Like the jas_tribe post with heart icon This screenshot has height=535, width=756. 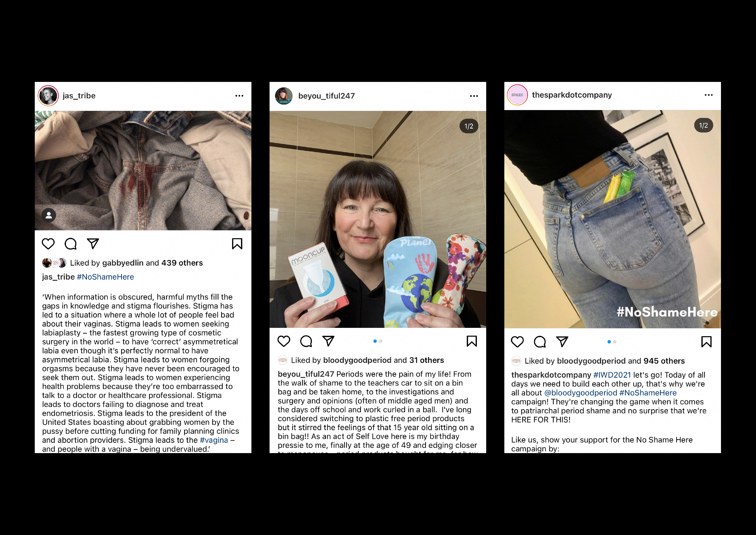[x=48, y=244]
